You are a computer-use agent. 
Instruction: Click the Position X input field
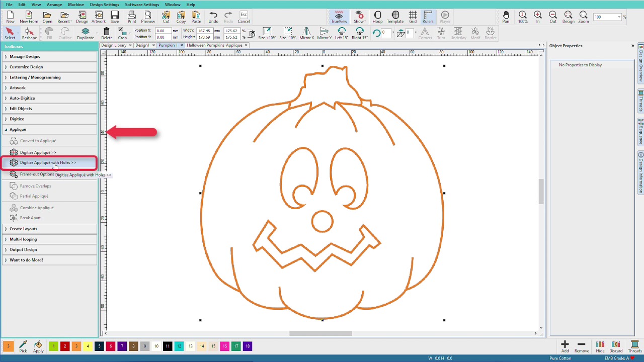[x=163, y=31]
